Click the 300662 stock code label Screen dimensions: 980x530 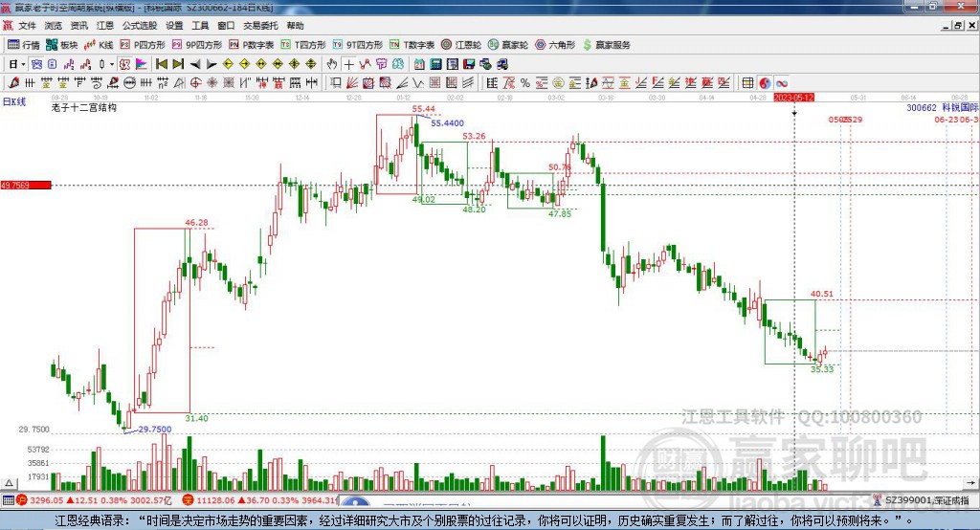[x=922, y=107]
